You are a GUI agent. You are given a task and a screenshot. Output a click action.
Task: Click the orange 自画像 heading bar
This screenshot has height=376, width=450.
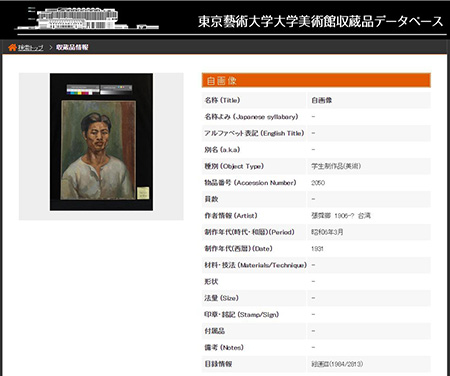(316, 80)
